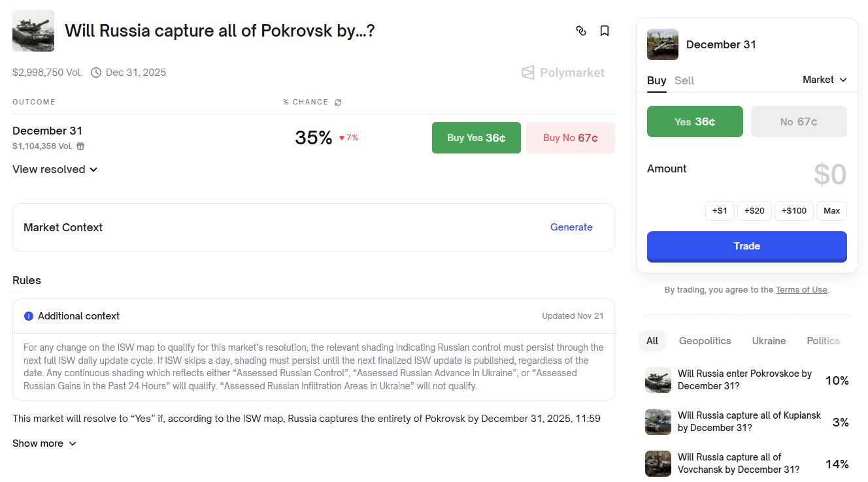
Task: Click the info icon near Additional context
Action: click(x=29, y=316)
